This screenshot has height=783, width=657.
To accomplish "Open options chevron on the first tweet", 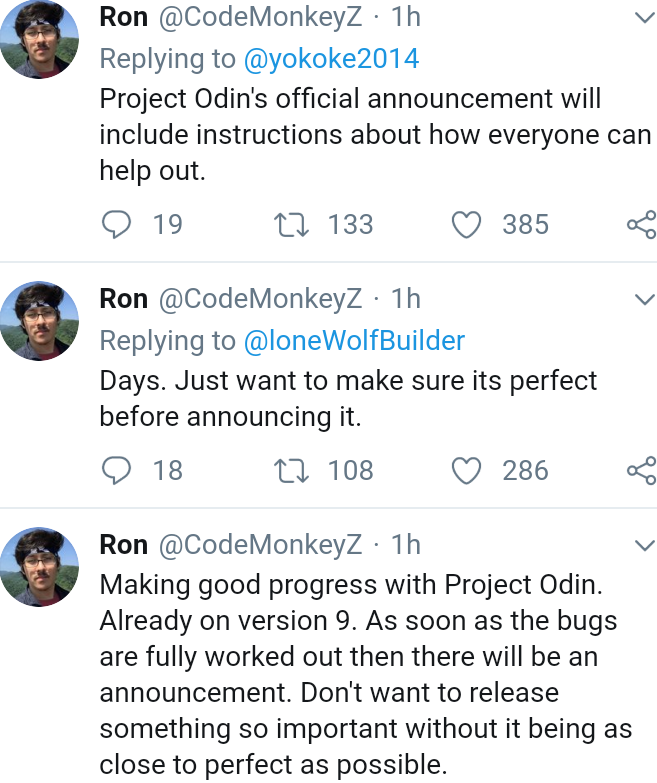I will [x=645, y=18].
